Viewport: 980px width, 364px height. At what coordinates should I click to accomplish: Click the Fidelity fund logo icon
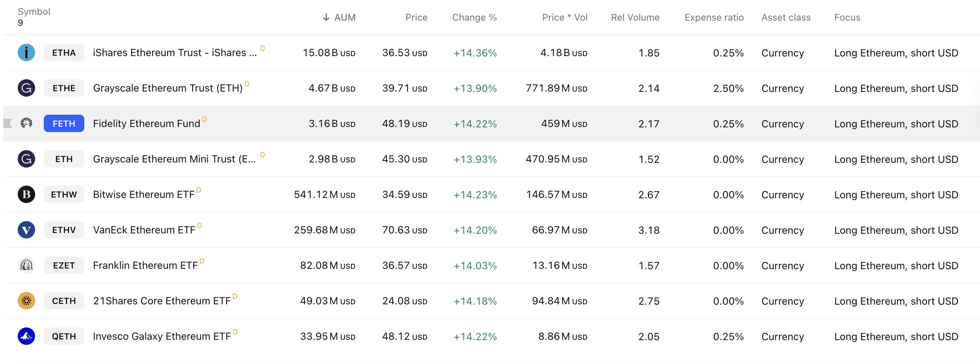[26, 123]
